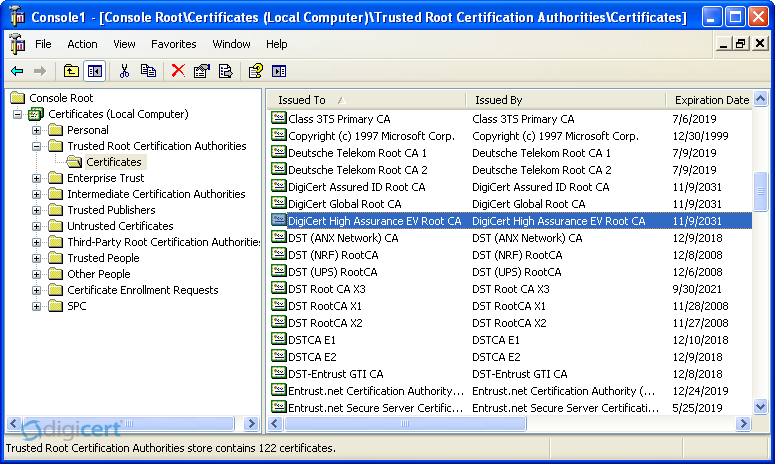Collapse the Trusted Root Certification Authorities node
This screenshot has width=775, height=464.
click(x=37, y=146)
